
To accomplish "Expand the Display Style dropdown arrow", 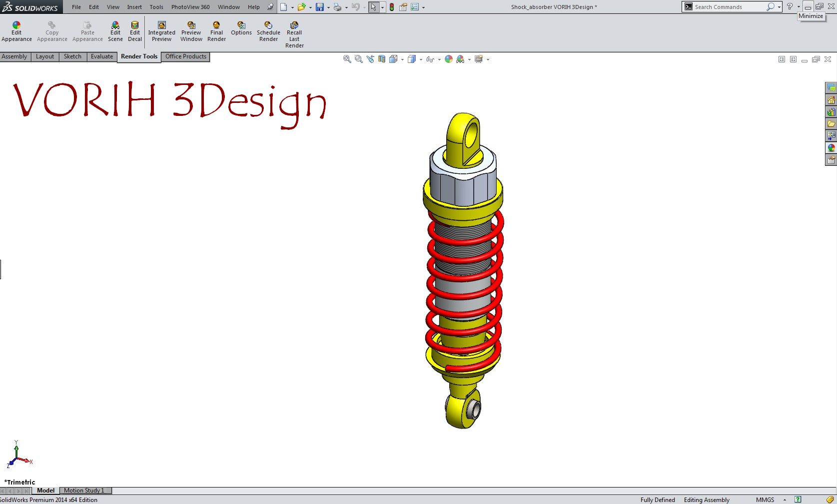I will click(x=421, y=59).
